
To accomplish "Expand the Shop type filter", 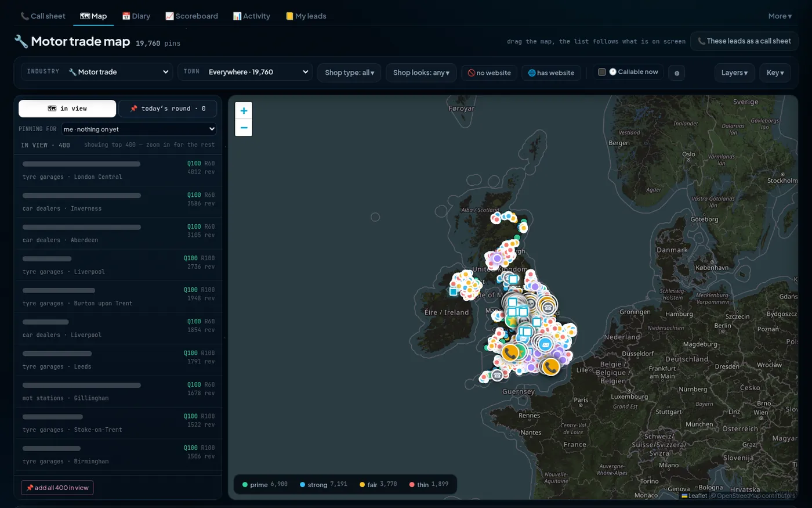I will click(349, 73).
